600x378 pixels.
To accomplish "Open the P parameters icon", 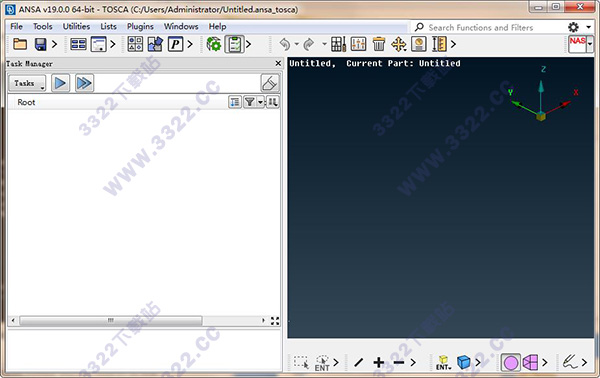I will click(x=176, y=44).
